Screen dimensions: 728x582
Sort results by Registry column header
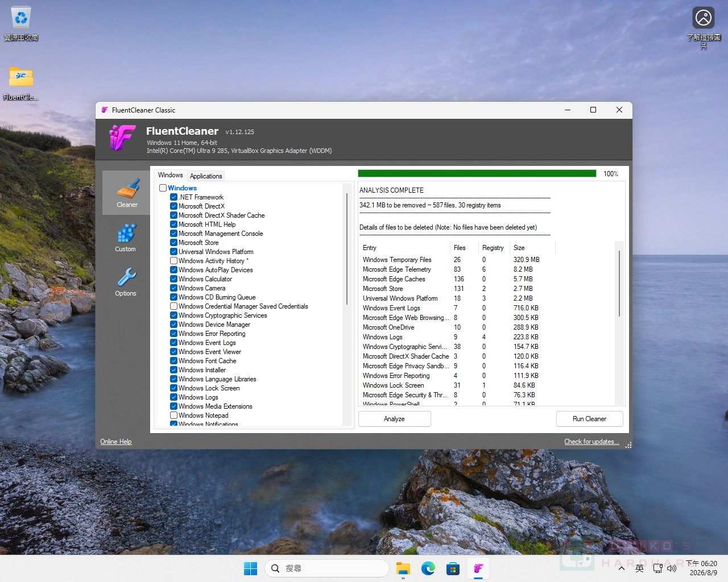(494, 248)
